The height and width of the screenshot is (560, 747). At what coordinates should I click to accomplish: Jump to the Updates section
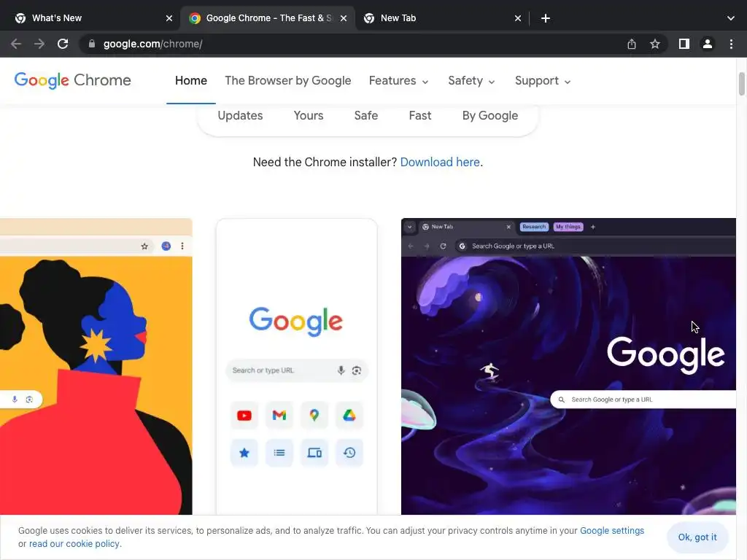pyautogui.click(x=240, y=116)
